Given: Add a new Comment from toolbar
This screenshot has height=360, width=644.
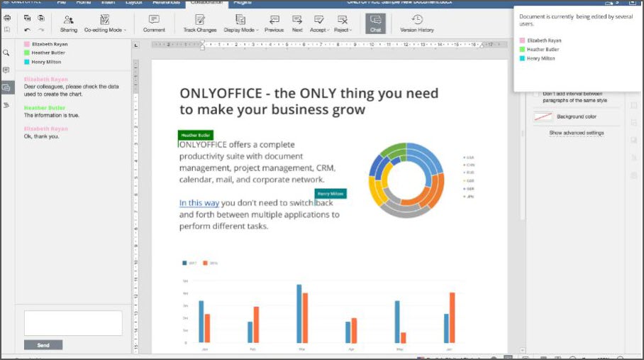Looking at the screenshot, I should 154,23.
